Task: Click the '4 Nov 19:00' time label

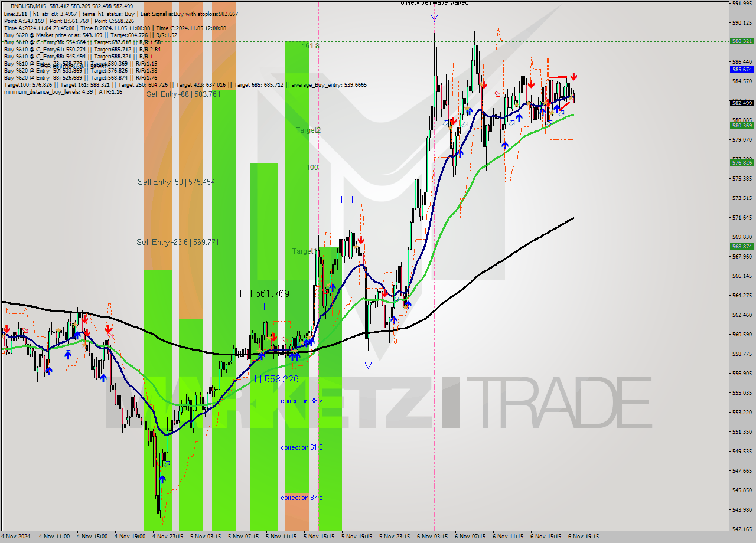Action: click(130, 537)
